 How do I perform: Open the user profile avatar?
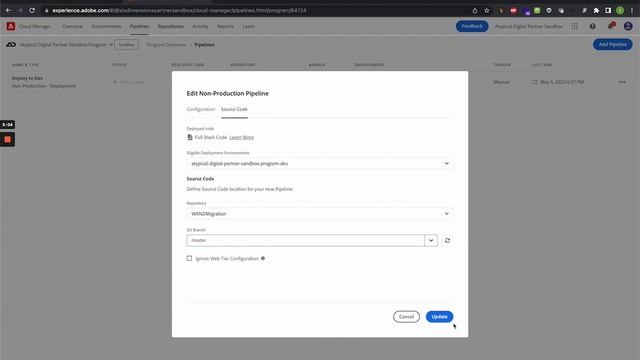[x=628, y=26]
